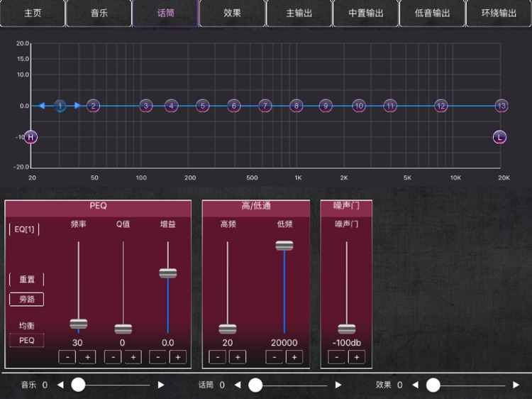Go to the 低音输出 tab
This screenshot has height=399, width=532.
(432, 13)
